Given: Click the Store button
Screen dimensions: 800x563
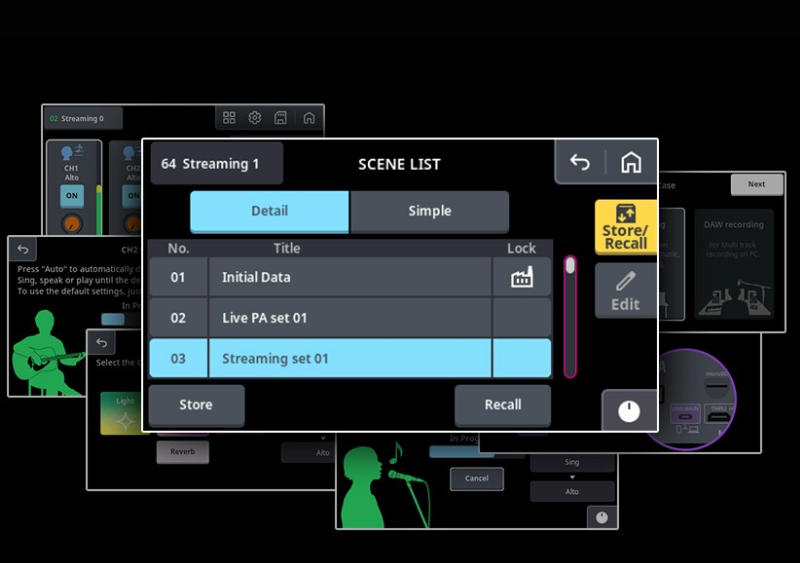Looking at the screenshot, I should (x=196, y=405).
